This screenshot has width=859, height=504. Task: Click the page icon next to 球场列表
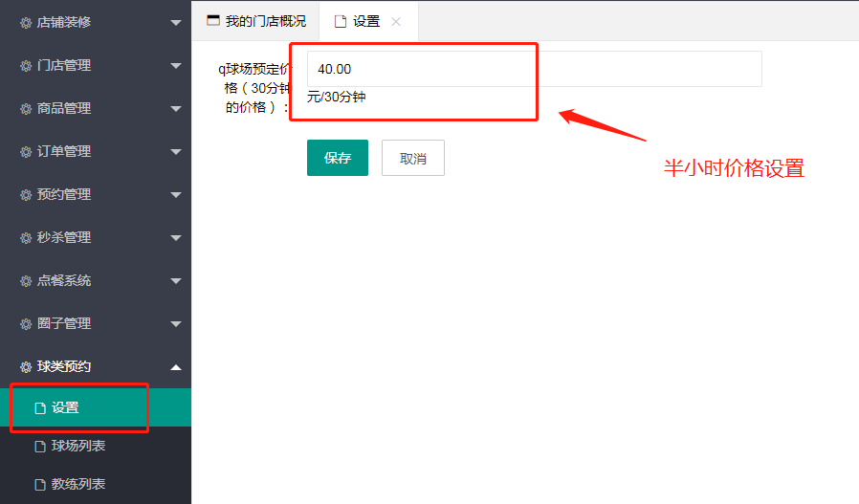point(40,447)
